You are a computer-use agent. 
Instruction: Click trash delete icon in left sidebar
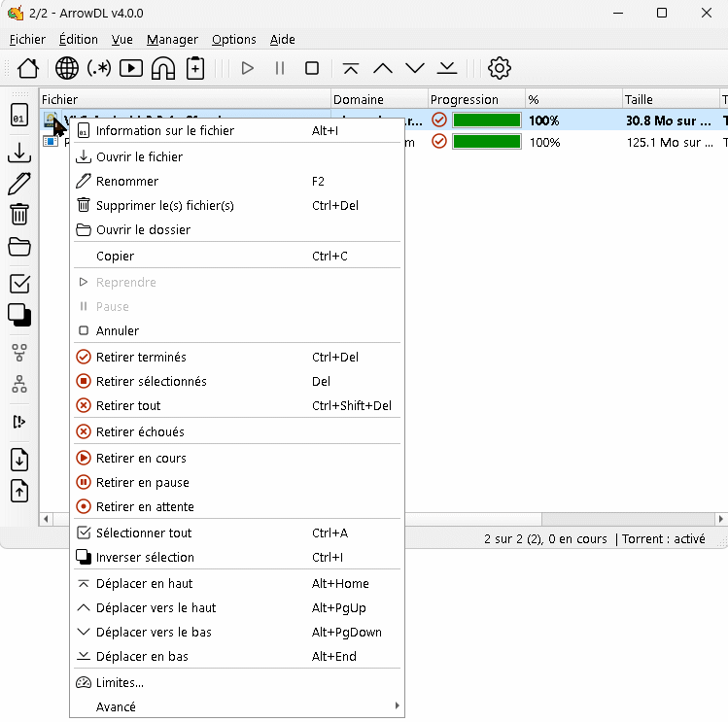[x=19, y=215]
